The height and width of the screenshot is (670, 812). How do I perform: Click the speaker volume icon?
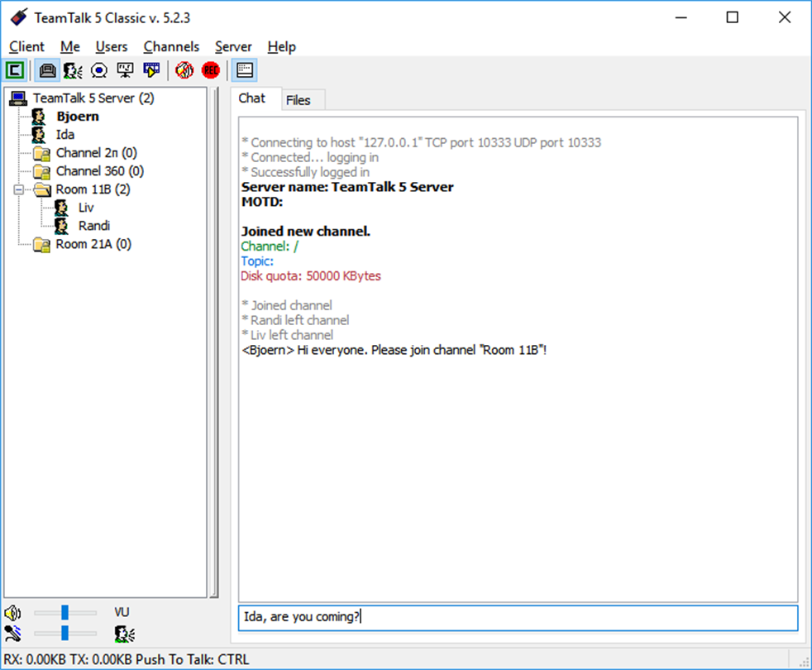[13, 613]
